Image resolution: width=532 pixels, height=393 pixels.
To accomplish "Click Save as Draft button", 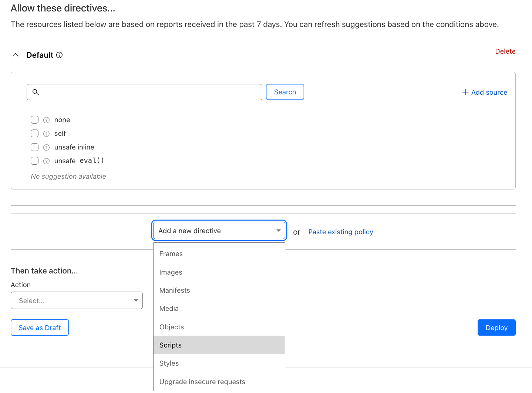I will pyautogui.click(x=40, y=327).
